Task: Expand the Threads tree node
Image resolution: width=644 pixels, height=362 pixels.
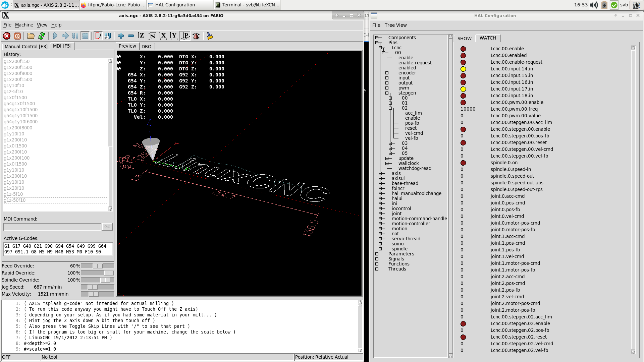Action: click(377, 269)
